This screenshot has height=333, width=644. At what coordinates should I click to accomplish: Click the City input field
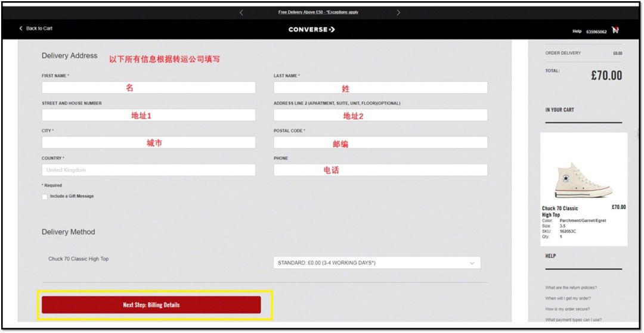[148, 143]
